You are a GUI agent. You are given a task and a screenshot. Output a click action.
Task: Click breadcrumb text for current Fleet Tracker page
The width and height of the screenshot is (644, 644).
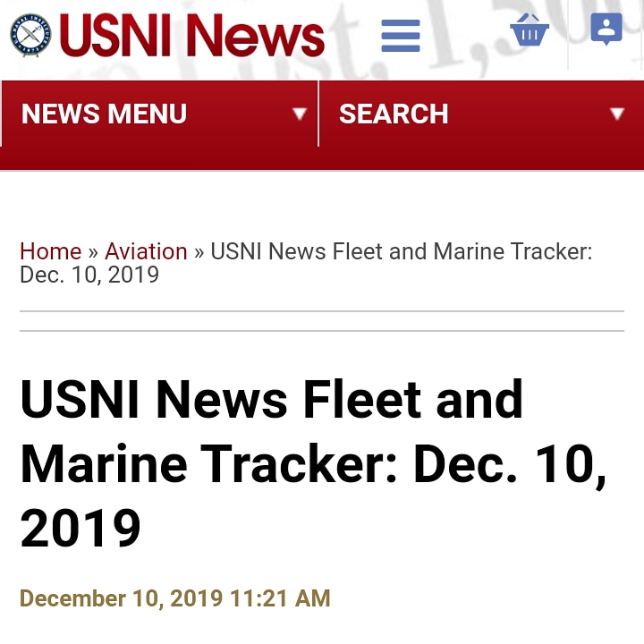pos(401,251)
